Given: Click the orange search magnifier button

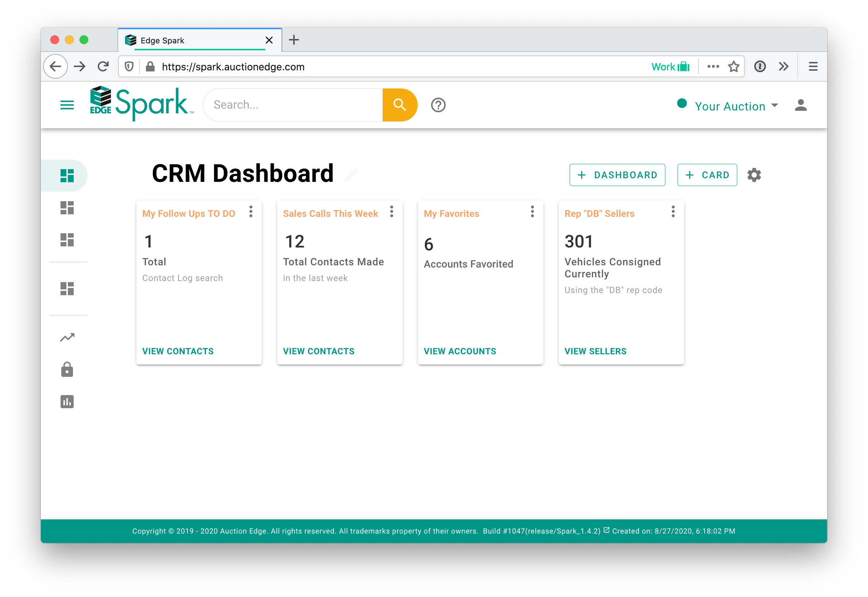Looking at the screenshot, I should point(399,105).
